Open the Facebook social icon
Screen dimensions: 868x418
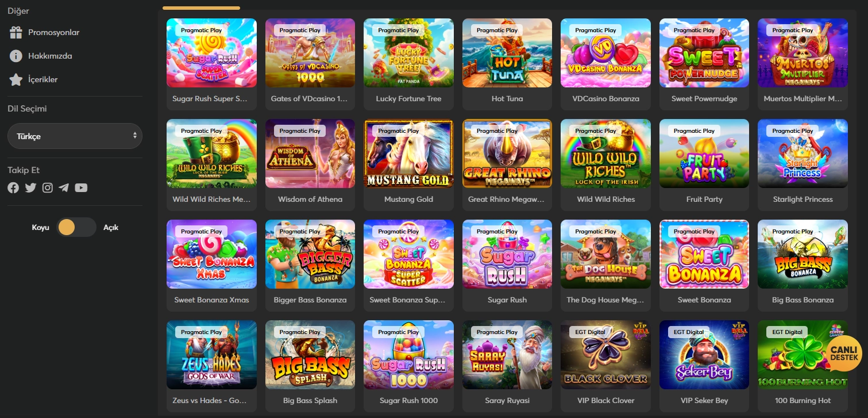click(x=13, y=188)
